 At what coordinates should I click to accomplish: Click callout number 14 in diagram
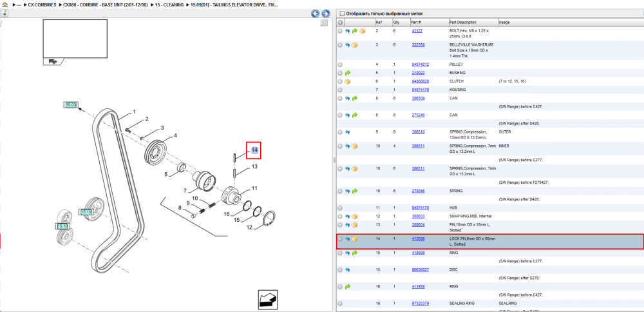pos(254,150)
